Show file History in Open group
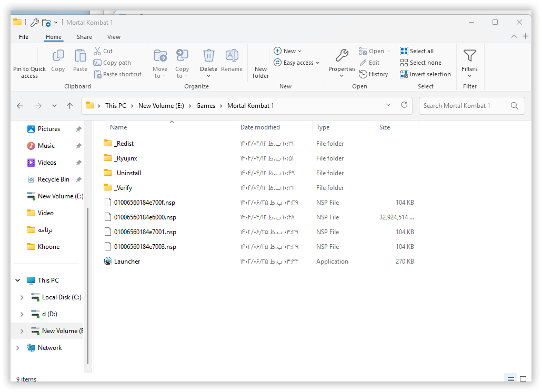Viewport: 542px width, 392px height. coord(374,74)
